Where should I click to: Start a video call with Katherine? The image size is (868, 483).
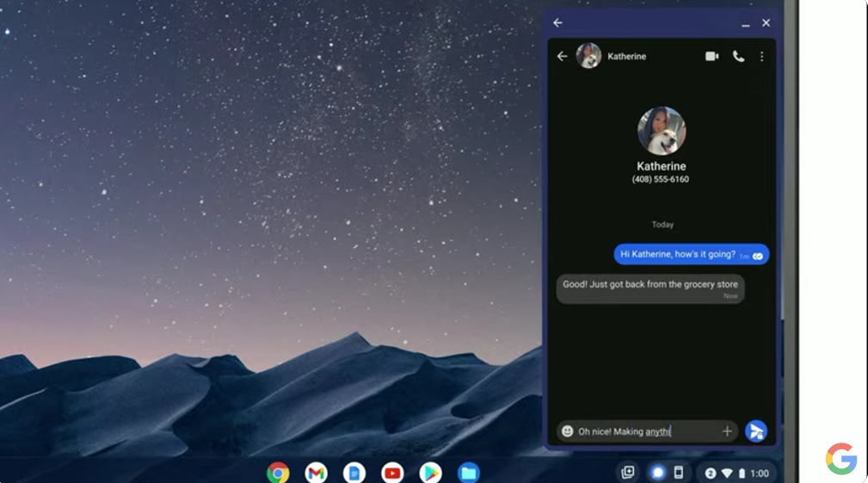(x=712, y=57)
